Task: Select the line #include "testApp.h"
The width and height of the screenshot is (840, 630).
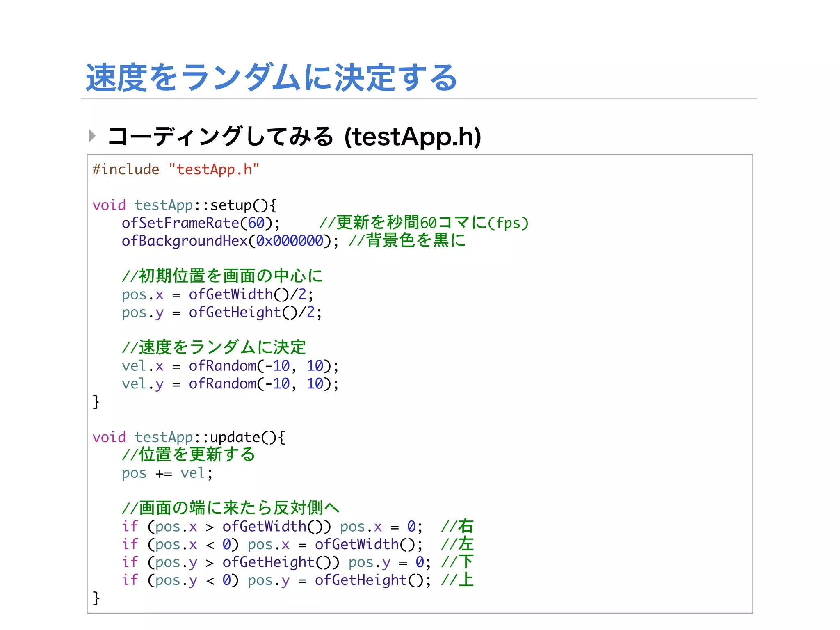Action: coord(176,169)
